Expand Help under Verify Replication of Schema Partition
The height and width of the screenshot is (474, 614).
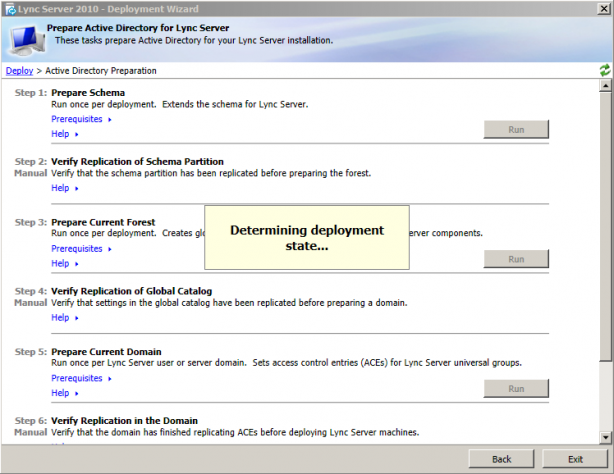(x=65, y=188)
